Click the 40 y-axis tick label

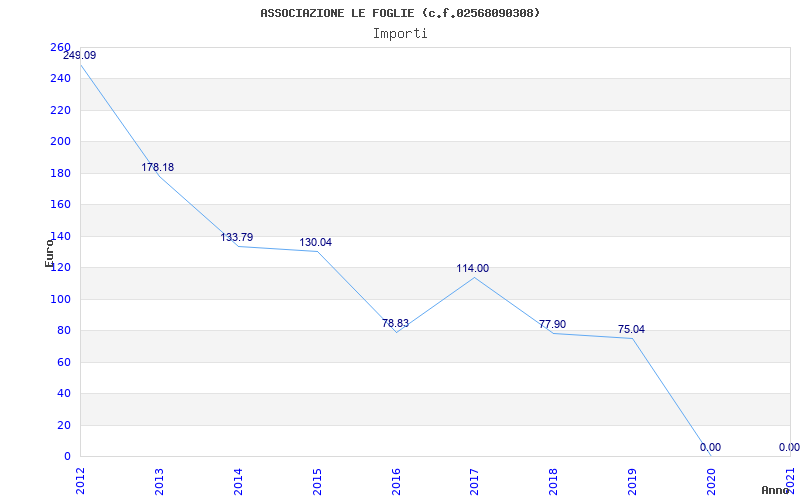[64, 394]
